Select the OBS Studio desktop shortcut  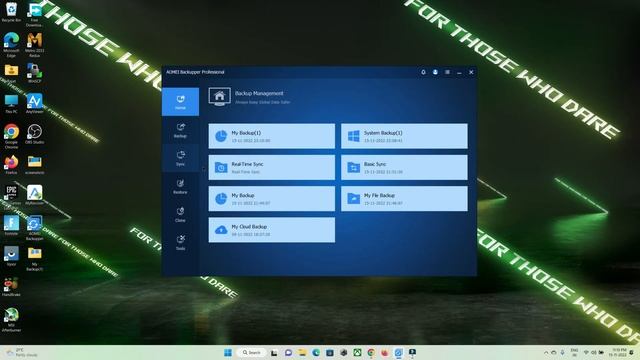coord(35,134)
